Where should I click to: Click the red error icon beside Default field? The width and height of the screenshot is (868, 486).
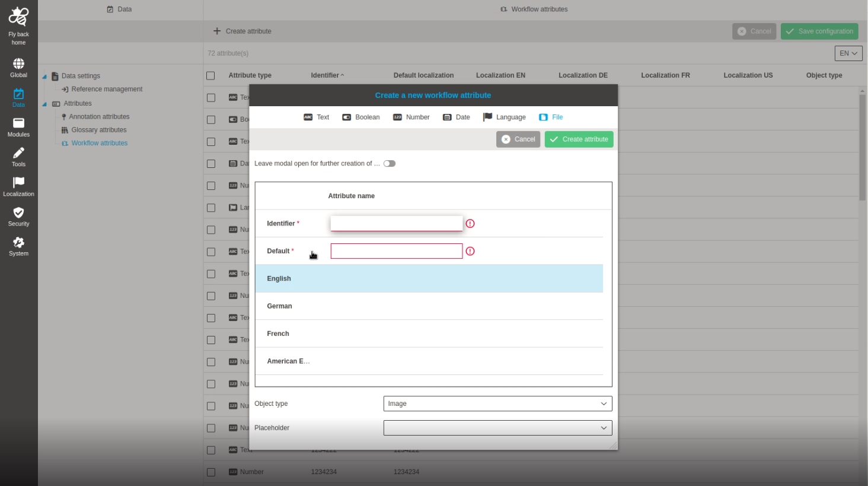click(470, 251)
